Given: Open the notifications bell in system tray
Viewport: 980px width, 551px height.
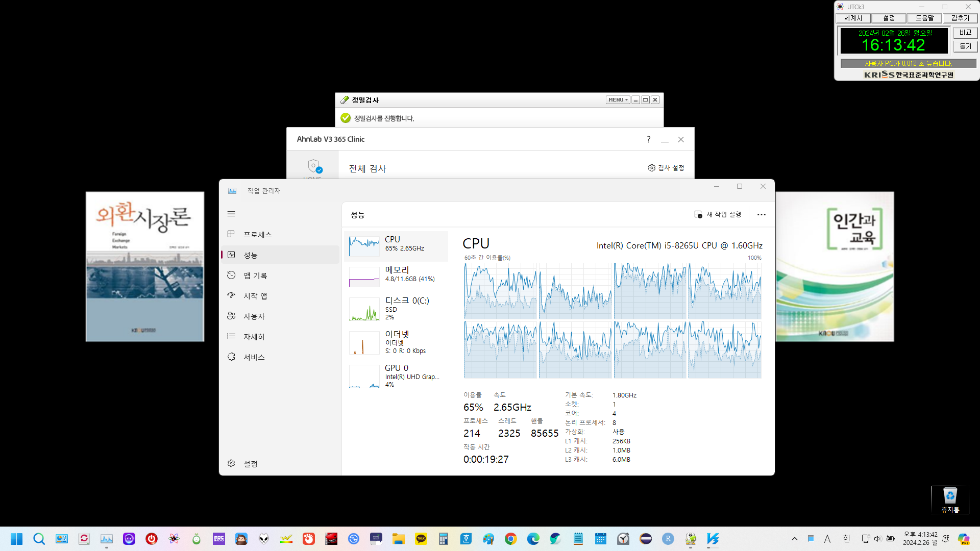Looking at the screenshot, I should [x=946, y=539].
